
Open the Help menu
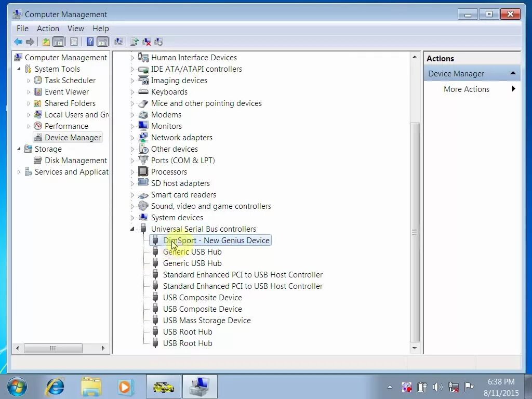(101, 29)
